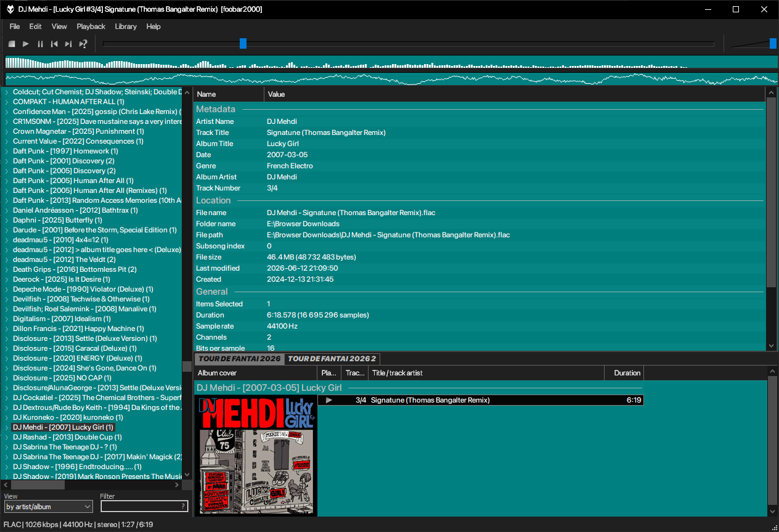Click the Name column header
This screenshot has width=779, height=532.
pos(229,94)
